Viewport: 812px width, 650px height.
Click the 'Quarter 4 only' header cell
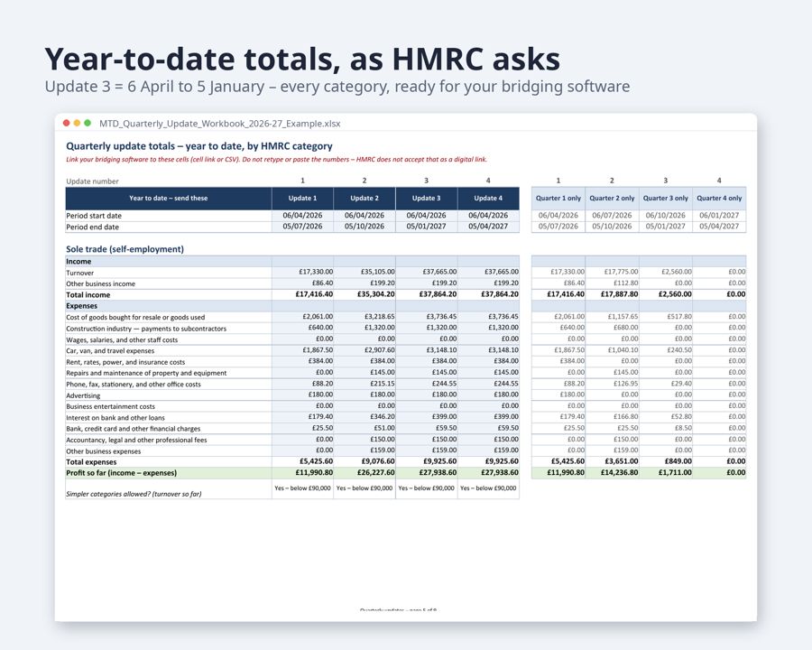pos(719,198)
